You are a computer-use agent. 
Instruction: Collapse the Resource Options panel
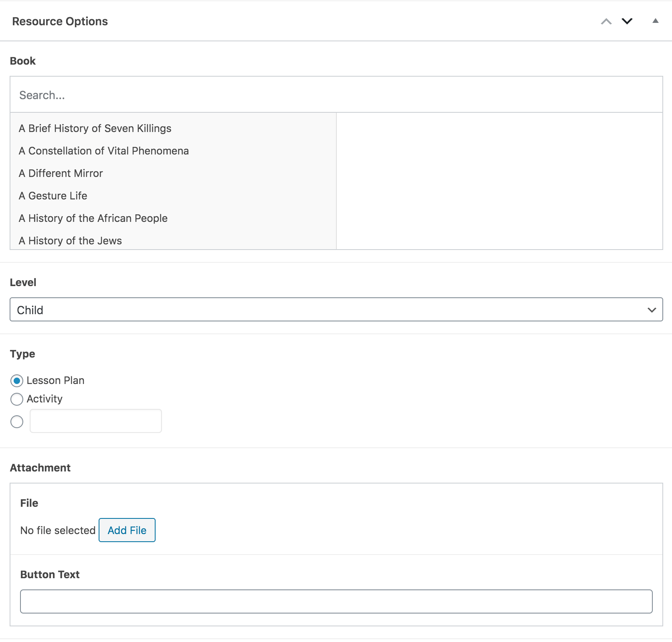point(656,21)
